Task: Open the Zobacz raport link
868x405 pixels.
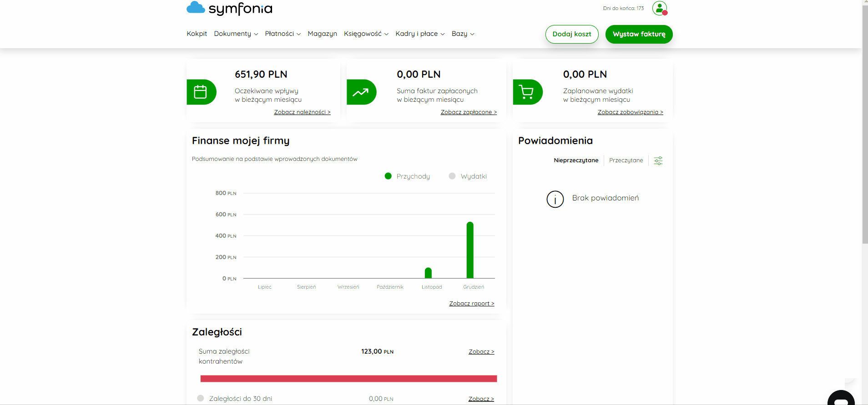Action: (x=472, y=304)
